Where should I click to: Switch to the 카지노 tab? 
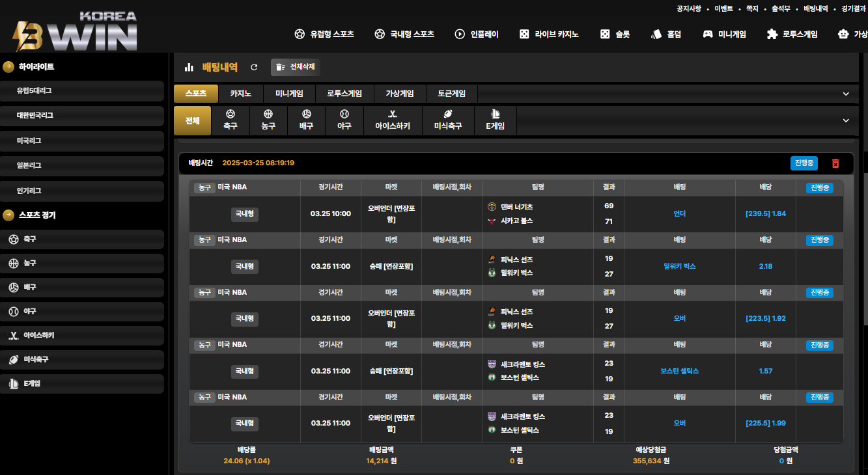[241, 94]
